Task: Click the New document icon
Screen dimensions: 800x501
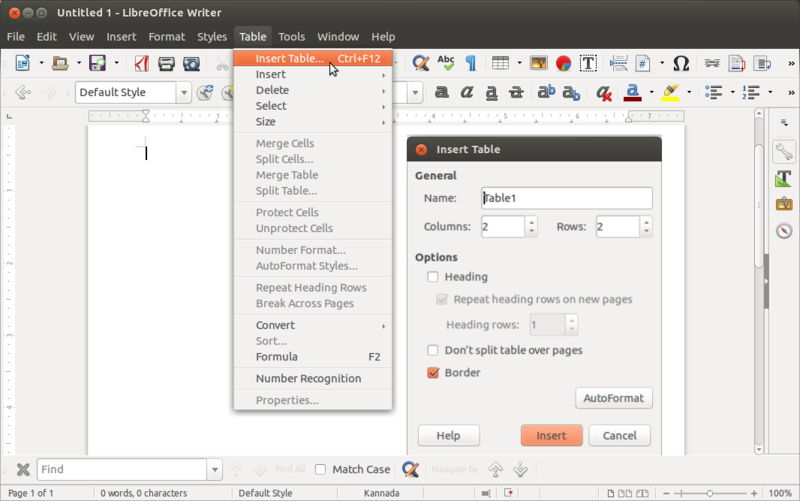Action: coord(22,63)
